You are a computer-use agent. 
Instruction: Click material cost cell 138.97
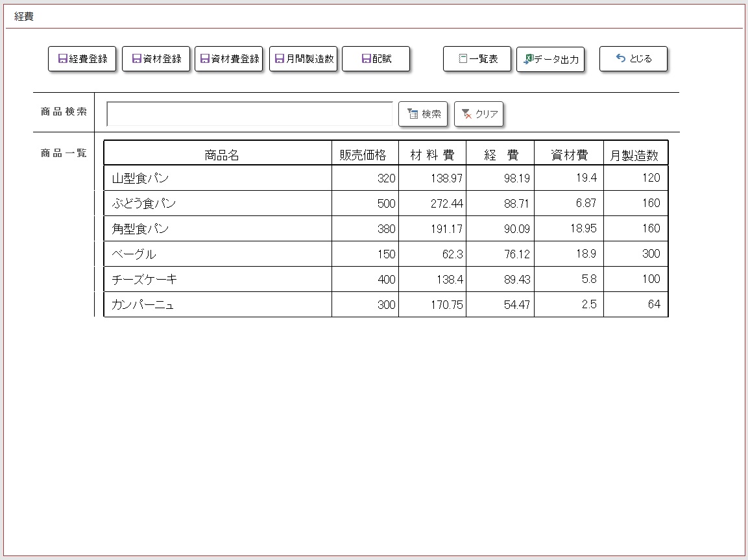(x=433, y=178)
